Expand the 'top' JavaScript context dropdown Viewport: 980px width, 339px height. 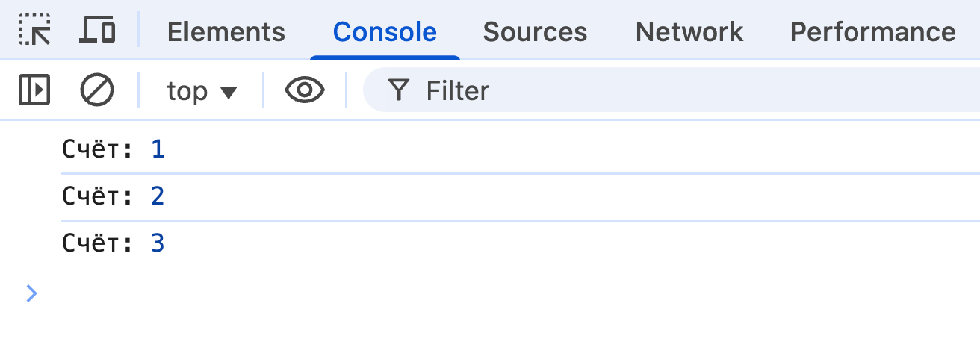202,91
